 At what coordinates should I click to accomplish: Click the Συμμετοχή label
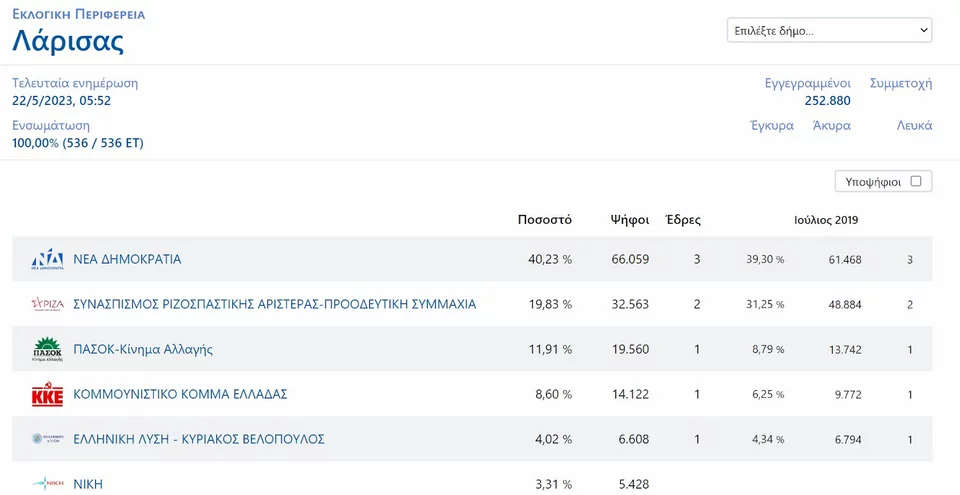point(901,83)
